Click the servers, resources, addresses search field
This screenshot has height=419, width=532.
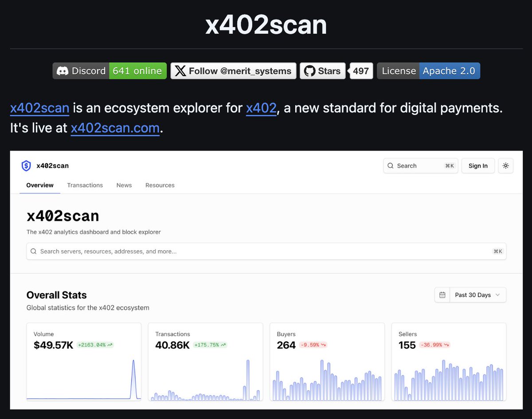(266, 251)
